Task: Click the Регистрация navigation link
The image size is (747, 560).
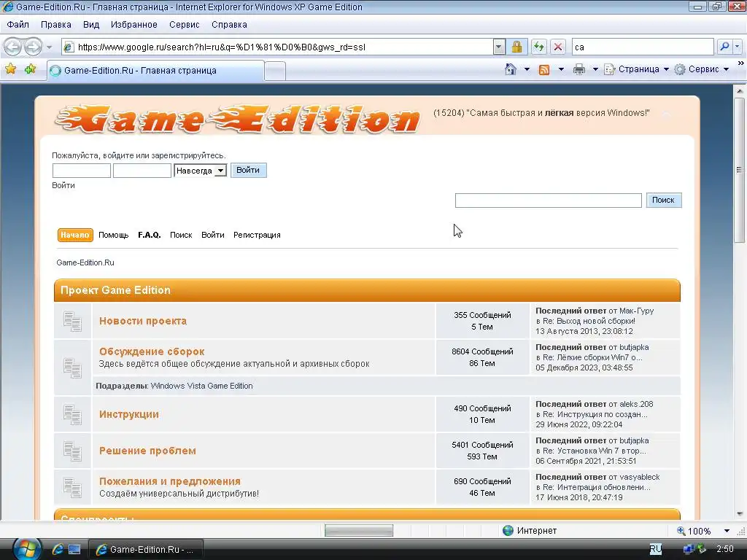Action: (257, 235)
